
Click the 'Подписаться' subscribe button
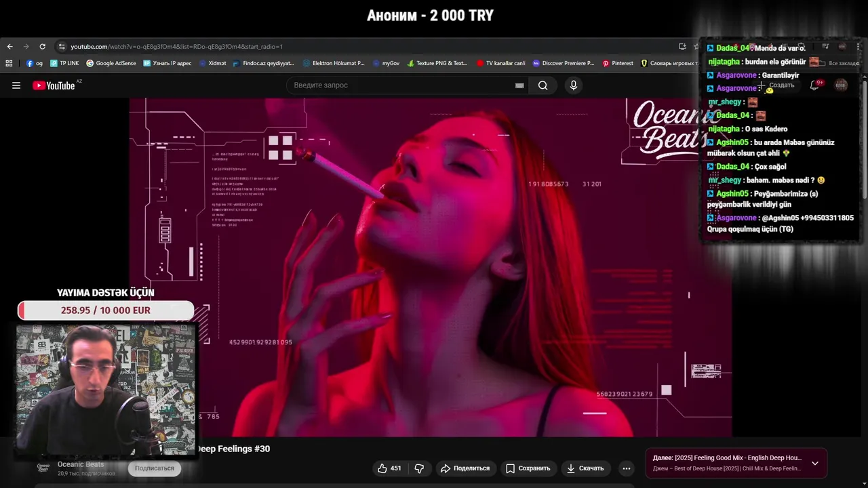tap(155, 468)
